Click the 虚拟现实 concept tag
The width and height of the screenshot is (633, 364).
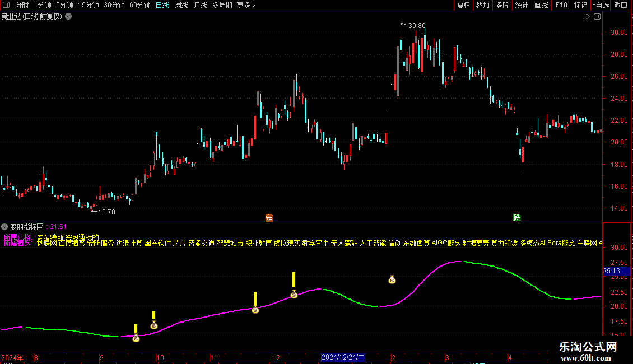coord(287,244)
